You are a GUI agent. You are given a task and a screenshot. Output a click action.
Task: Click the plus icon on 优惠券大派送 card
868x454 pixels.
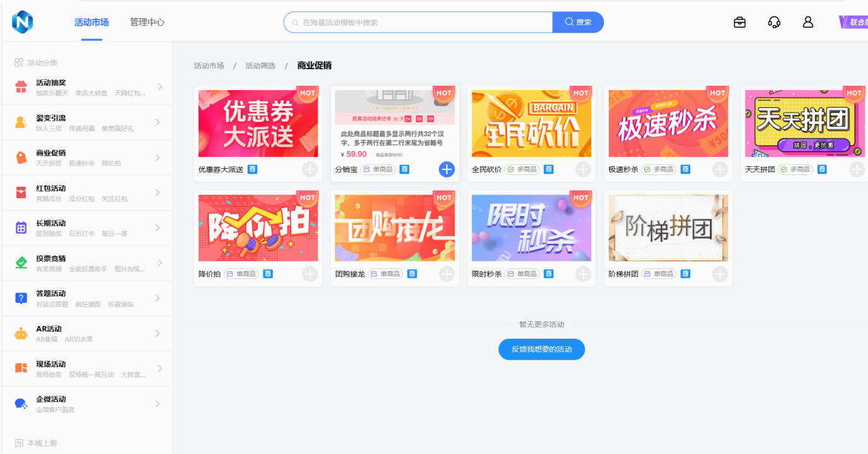(310, 169)
